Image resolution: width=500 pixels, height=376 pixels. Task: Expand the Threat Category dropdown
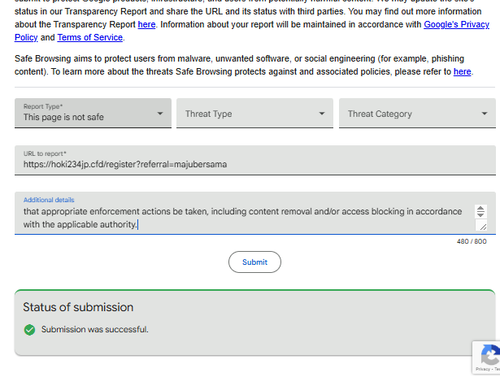click(x=417, y=113)
